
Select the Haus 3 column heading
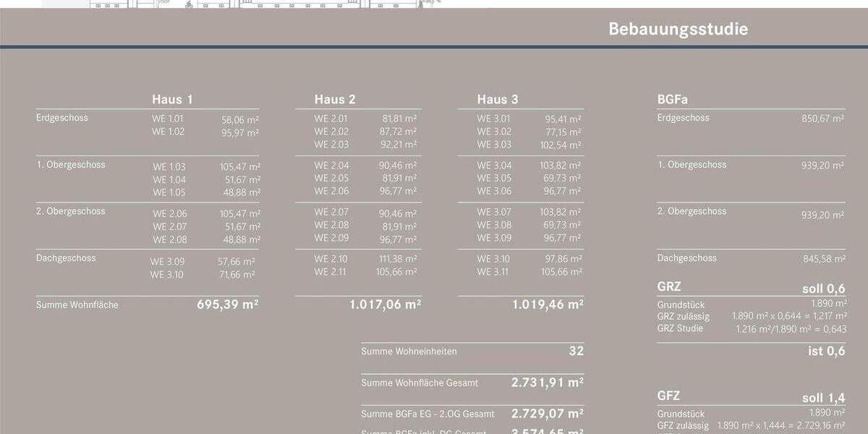pyautogui.click(x=498, y=100)
